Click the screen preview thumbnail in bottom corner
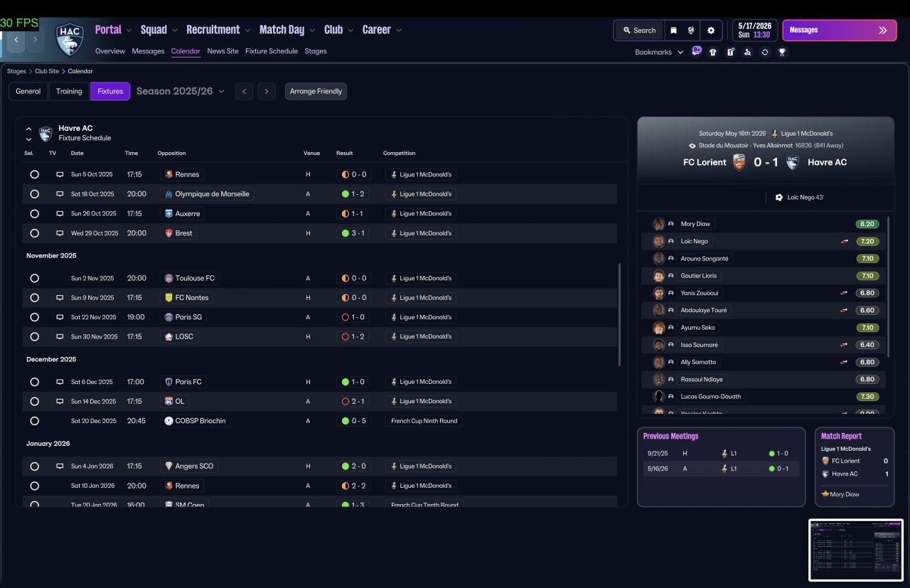This screenshot has width=910, height=588. (856, 550)
